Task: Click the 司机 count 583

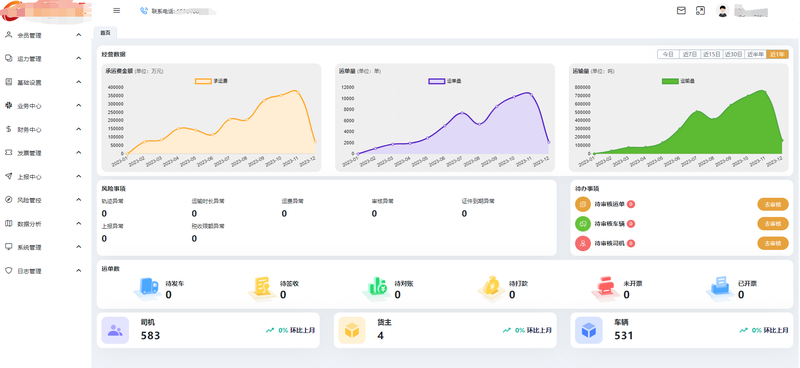Action: [151, 335]
